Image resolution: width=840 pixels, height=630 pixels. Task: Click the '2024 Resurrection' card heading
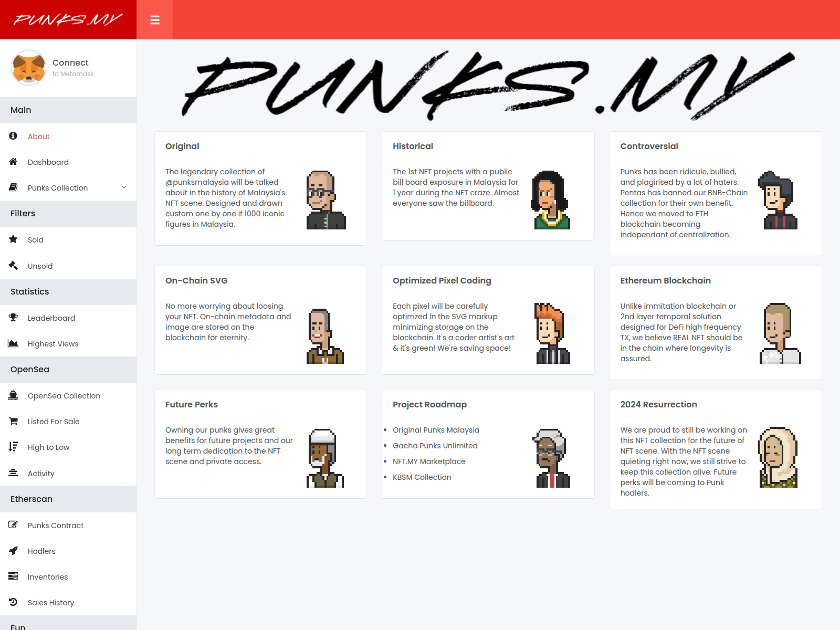pyautogui.click(x=659, y=405)
